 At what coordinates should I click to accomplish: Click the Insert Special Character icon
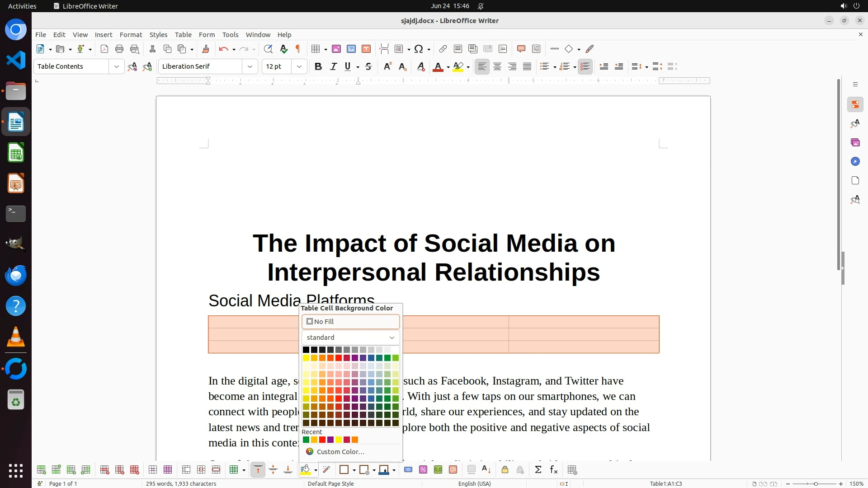click(x=419, y=49)
